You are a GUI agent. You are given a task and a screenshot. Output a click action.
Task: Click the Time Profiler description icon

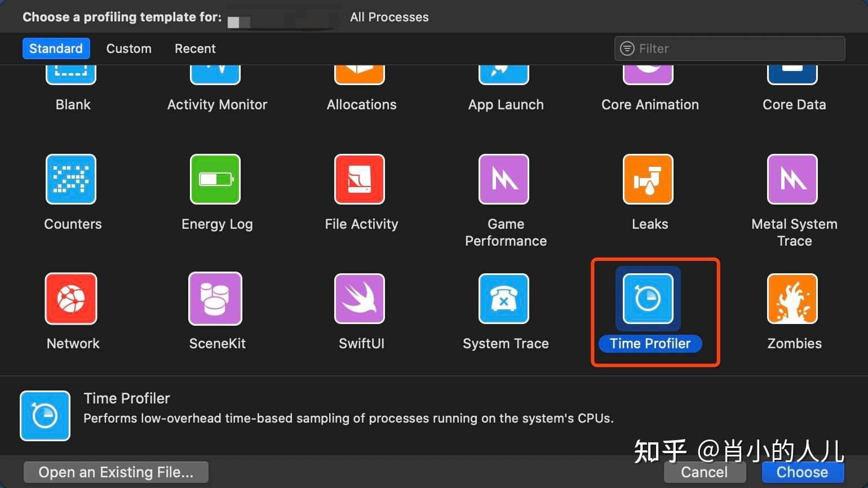point(45,416)
